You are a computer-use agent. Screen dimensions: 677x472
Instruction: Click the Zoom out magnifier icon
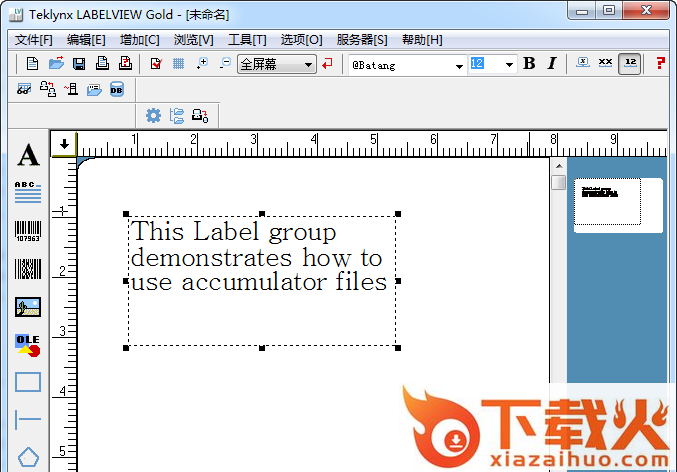[x=225, y=63]
